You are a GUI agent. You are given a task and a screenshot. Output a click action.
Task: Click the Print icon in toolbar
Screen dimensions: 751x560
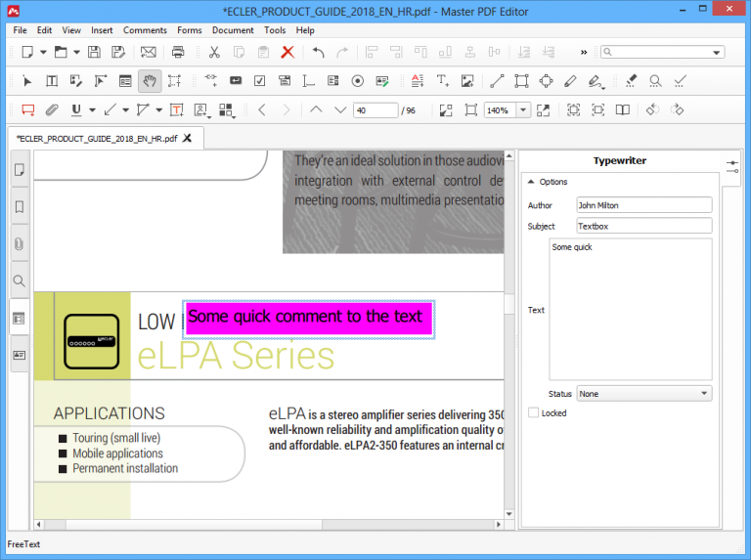click(178, 52)
